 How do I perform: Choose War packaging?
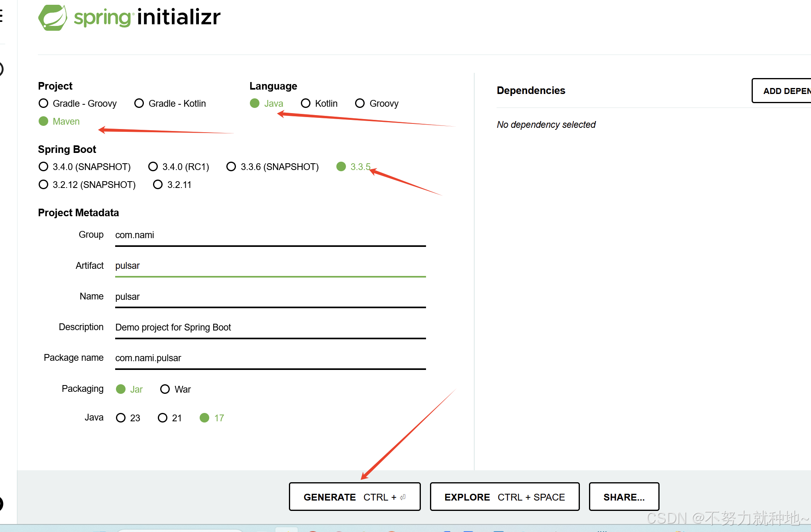[x=165, y=389]
